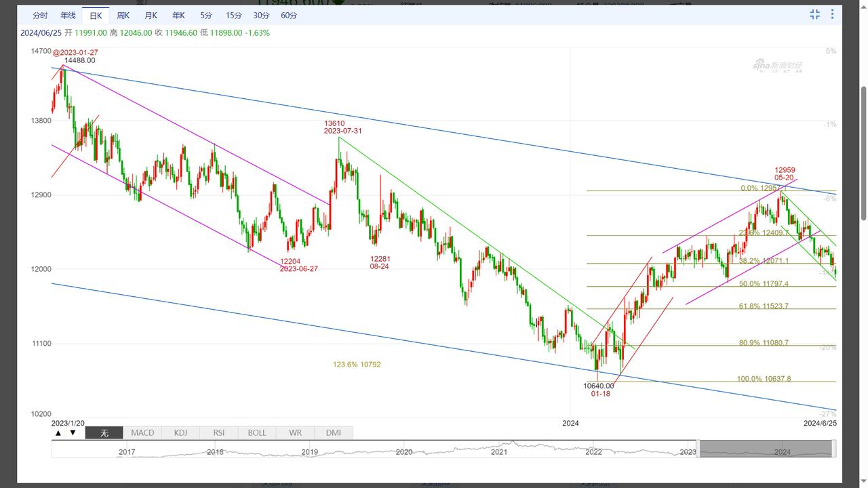Click the up triangle indicator button
The height and width of the screenshot is (488, 868).
pyautogui.click(x=59, y=432)
